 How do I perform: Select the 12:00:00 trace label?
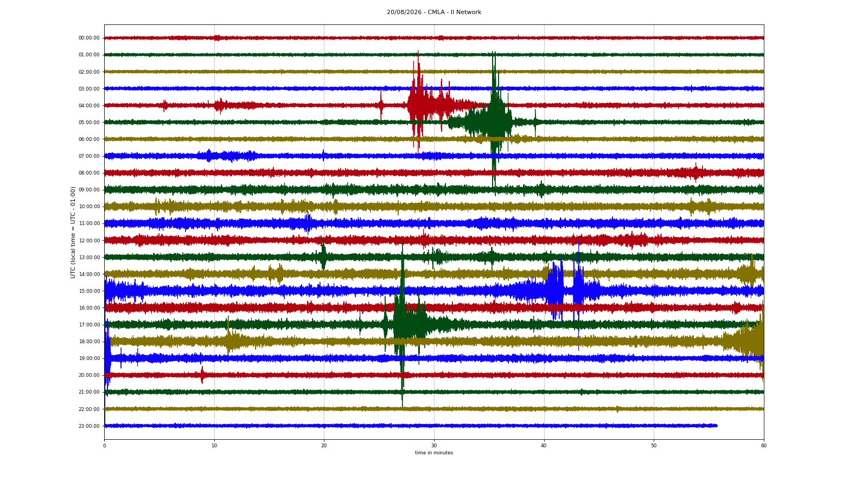[89, 240]
